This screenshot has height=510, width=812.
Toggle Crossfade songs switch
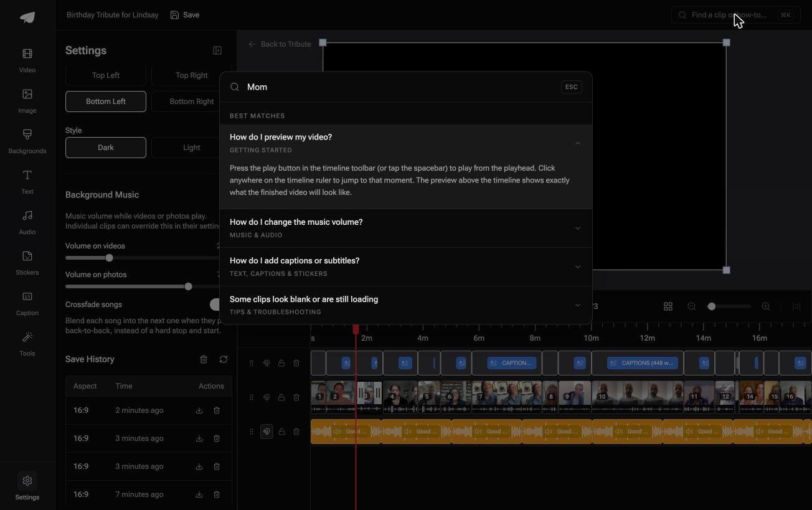(x=215, y=305)
